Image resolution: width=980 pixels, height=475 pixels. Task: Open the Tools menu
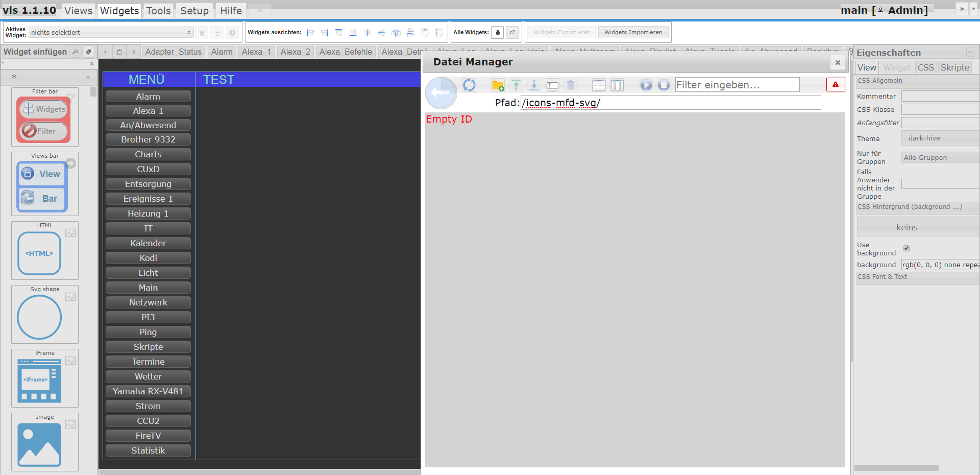[x=158, y=11]
